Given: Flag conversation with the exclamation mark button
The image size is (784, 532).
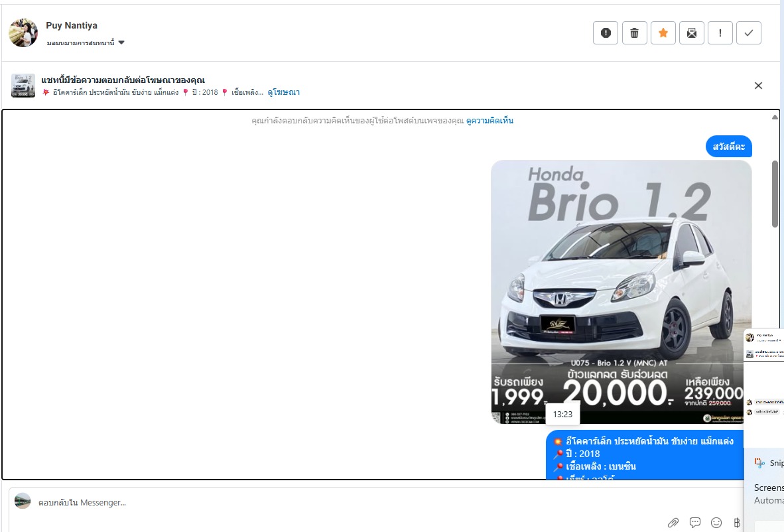Looking at the screenshot, I should (x=720, y=33).
